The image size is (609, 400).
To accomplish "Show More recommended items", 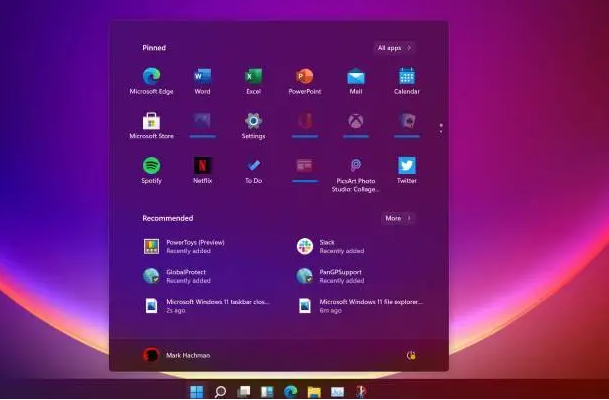I will 398,218.
